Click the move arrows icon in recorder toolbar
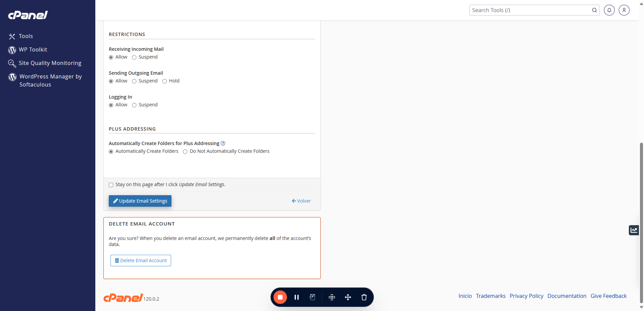 (348, 297)
